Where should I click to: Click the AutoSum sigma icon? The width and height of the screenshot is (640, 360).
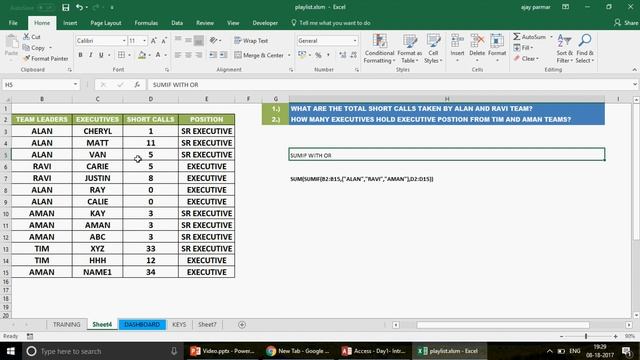point(517,37)
